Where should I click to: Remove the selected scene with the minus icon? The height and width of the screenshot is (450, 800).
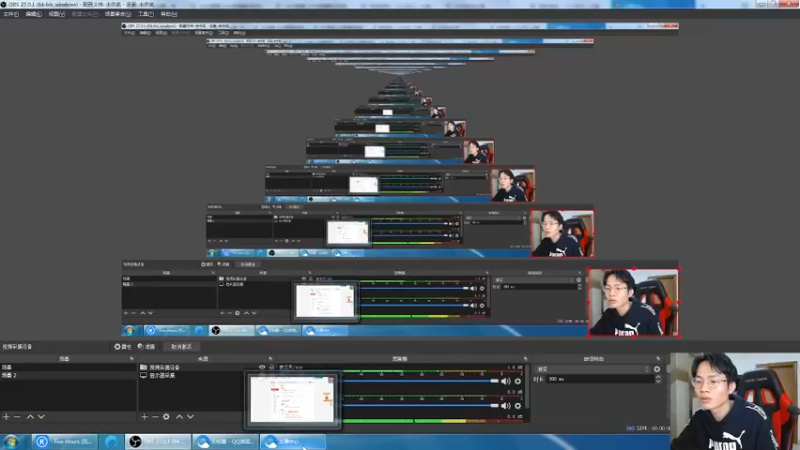17,417
